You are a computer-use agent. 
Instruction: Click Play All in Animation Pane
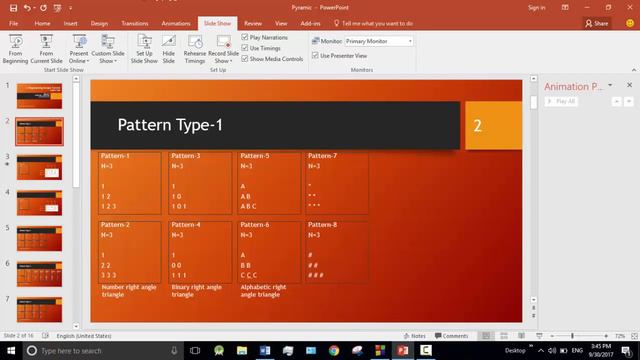(561, 101)
